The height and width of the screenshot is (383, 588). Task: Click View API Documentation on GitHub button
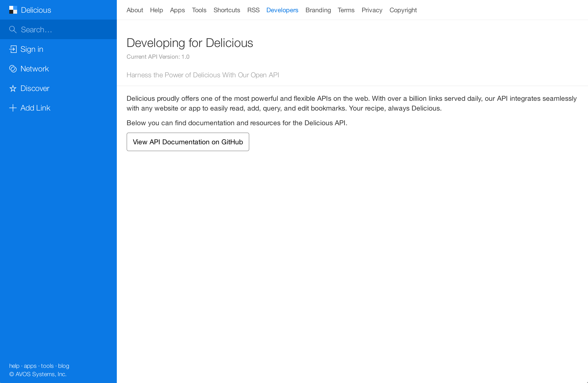coord(188,142)
